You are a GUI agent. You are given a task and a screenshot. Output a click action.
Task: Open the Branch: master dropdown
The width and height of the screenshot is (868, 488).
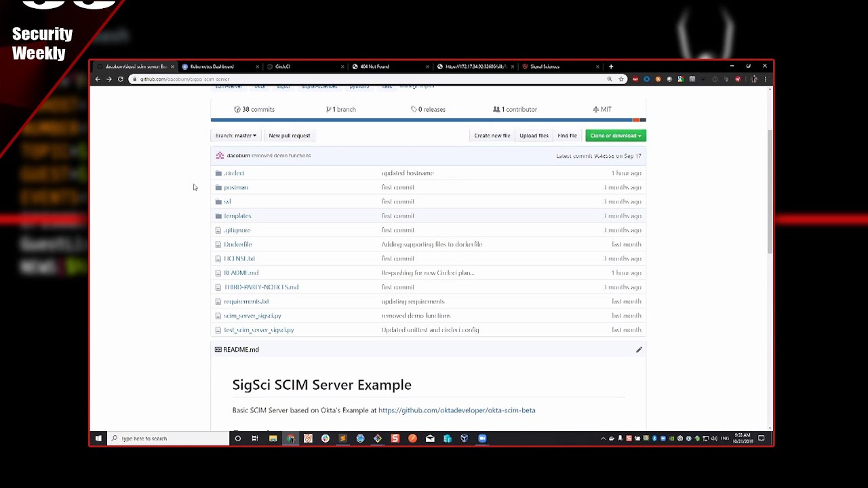point(235,136)
